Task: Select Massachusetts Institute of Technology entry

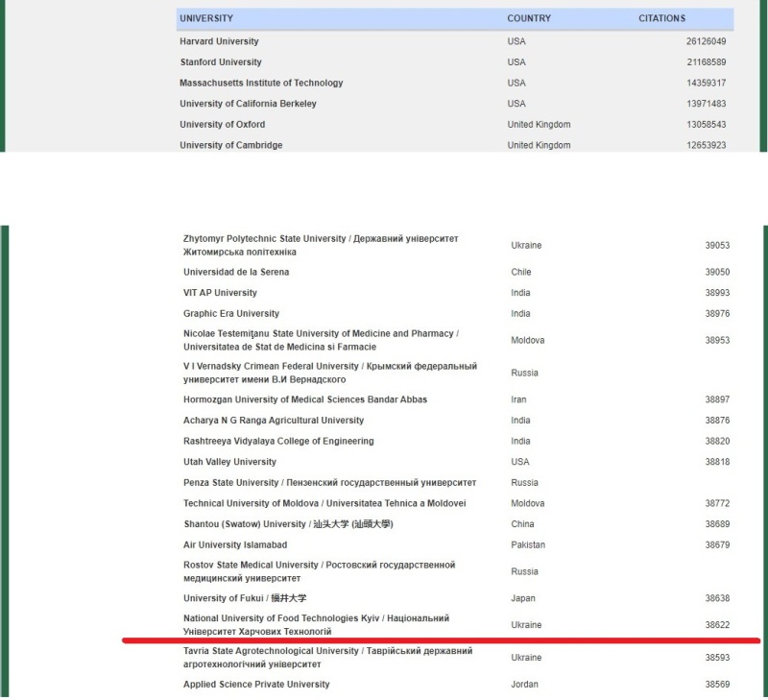Action: point(261,83)
